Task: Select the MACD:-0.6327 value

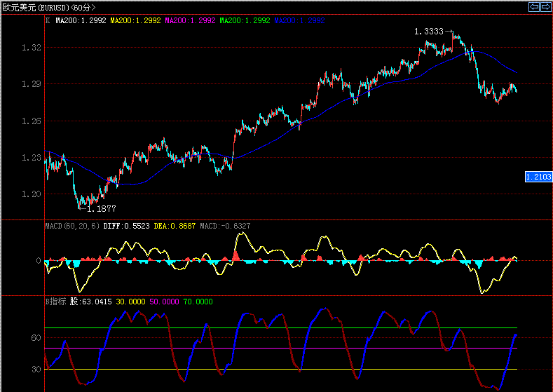Action: [x=226, y=226]
